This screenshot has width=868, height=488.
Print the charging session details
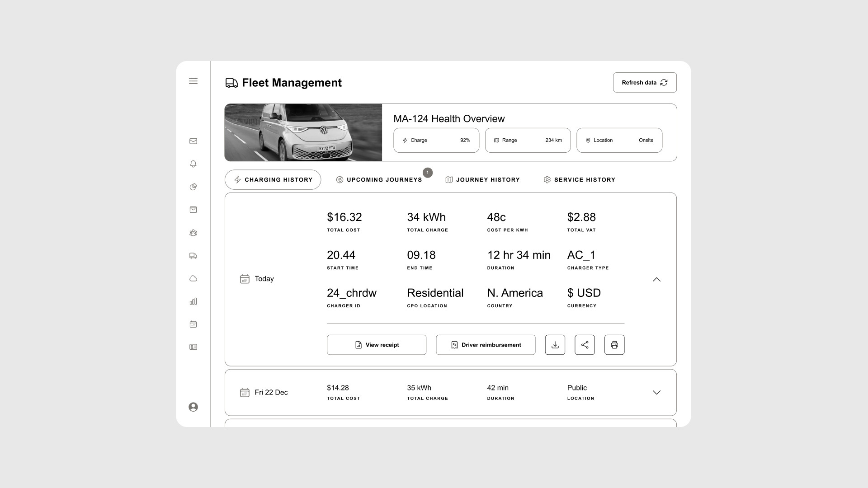[614, 345]
